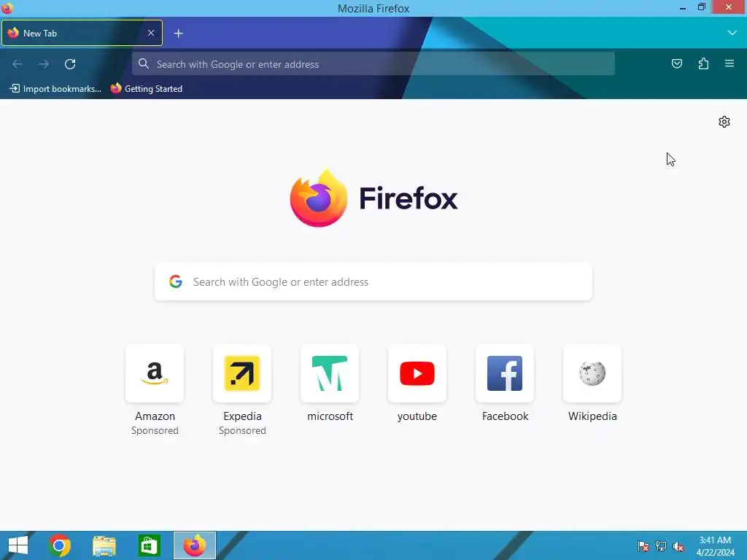
Task: Minimize the Firefox window
Action: (x=683, y=8)
